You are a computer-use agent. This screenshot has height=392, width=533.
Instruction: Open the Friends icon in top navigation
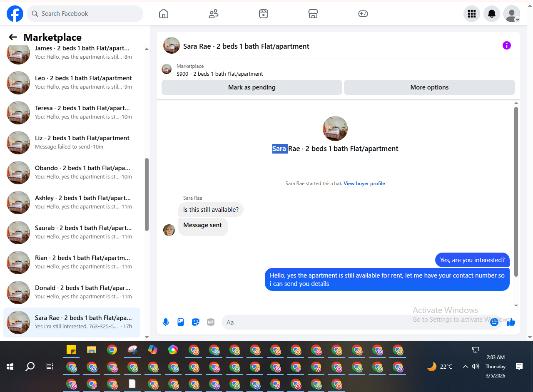214,14
